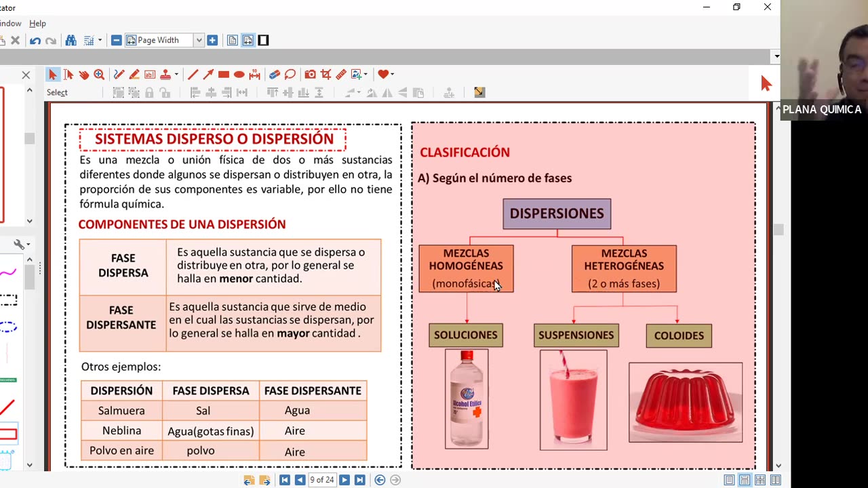Choose the Select Text tool
This screenshot has width=868, height=488.
click(68, 75)
